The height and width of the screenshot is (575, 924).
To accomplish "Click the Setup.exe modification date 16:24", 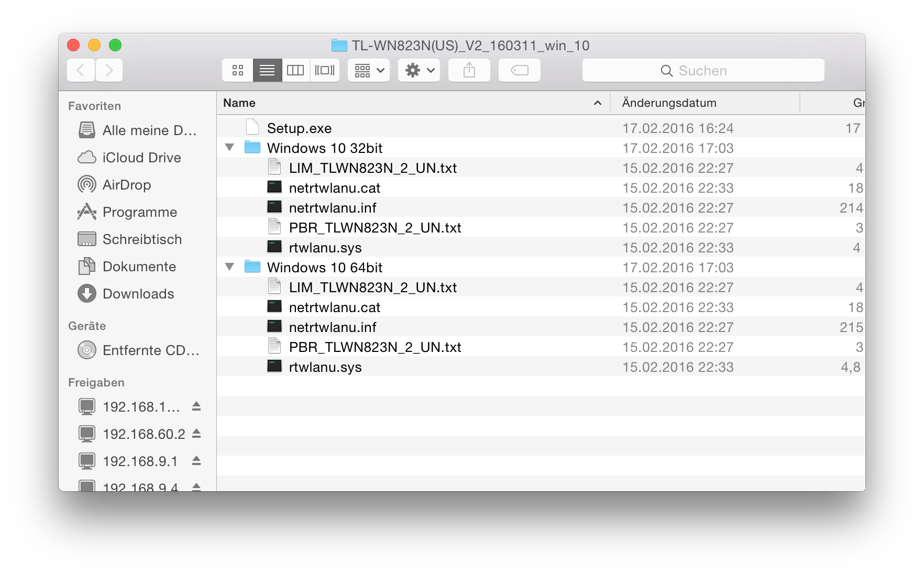I will click(x=678, y=128).
